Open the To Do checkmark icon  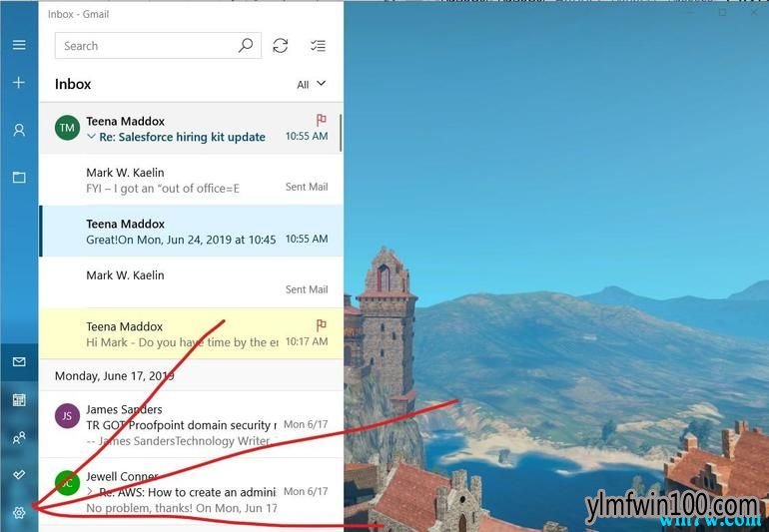(19, 475)
